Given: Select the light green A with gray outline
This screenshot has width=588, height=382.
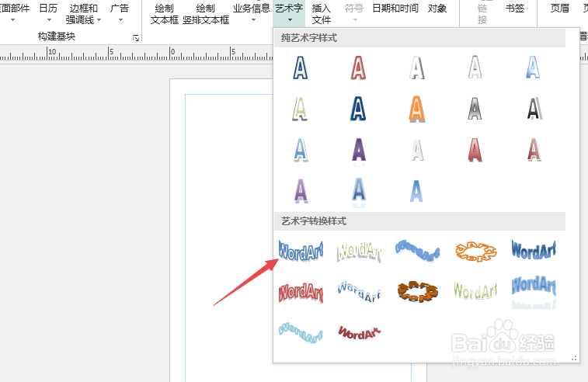Looking at the screenshot, I should [300, 109].
